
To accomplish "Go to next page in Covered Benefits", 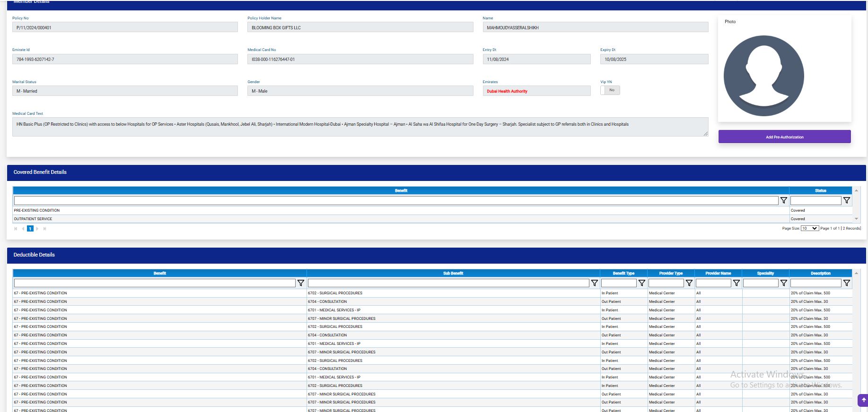I will click(37, 229).
